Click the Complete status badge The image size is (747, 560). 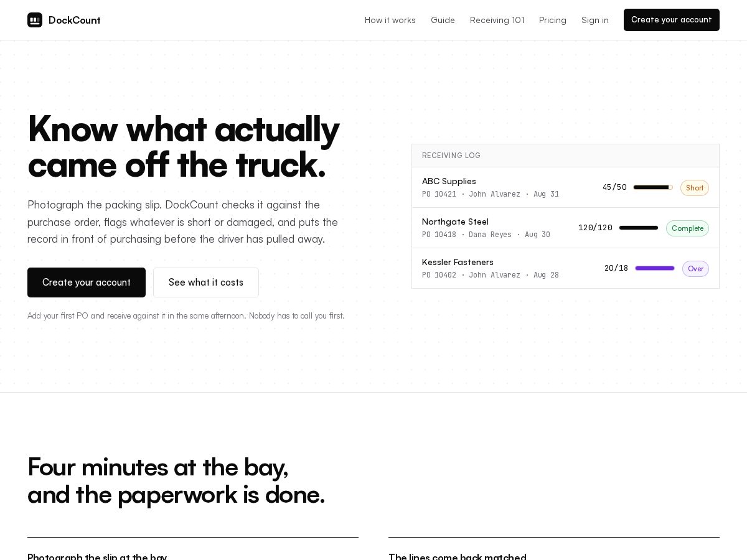(687, 228)
